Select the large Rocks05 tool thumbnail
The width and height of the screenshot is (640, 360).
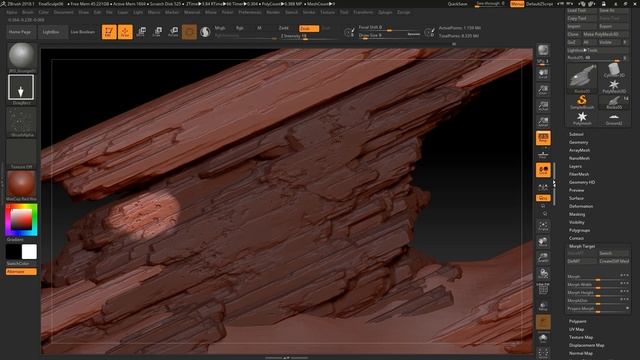click(582, 78)
